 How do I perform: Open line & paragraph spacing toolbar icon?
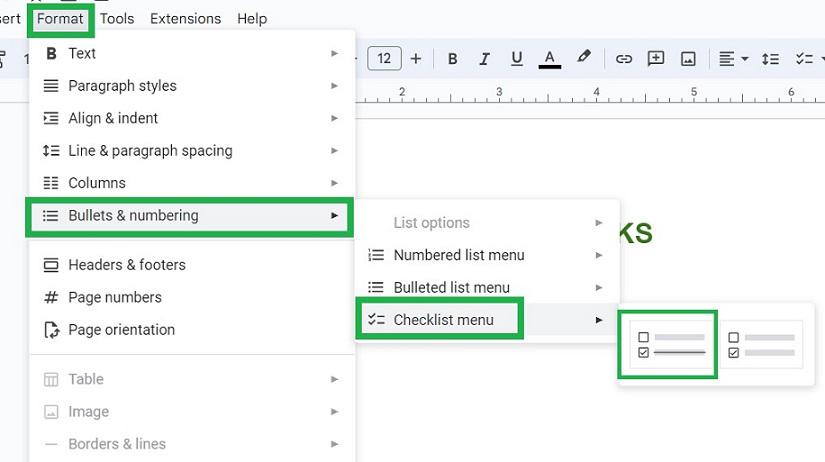pyautogui.click(x=770, y=59)
